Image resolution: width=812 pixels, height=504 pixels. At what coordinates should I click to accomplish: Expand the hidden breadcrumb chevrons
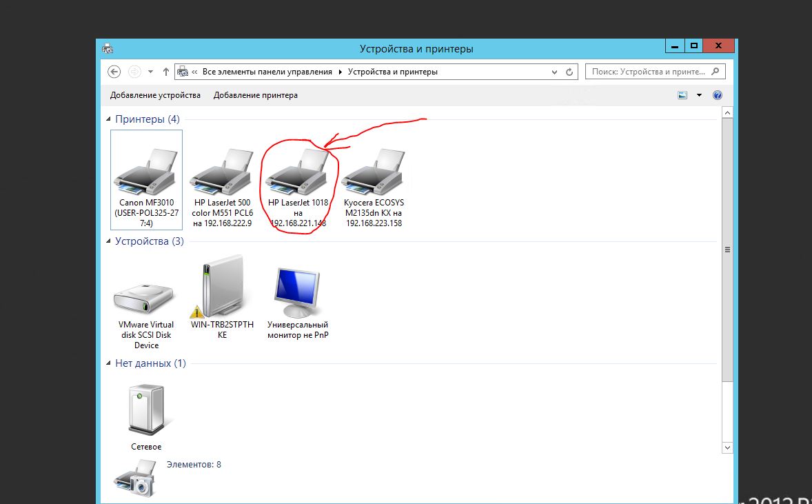(194, 72)
